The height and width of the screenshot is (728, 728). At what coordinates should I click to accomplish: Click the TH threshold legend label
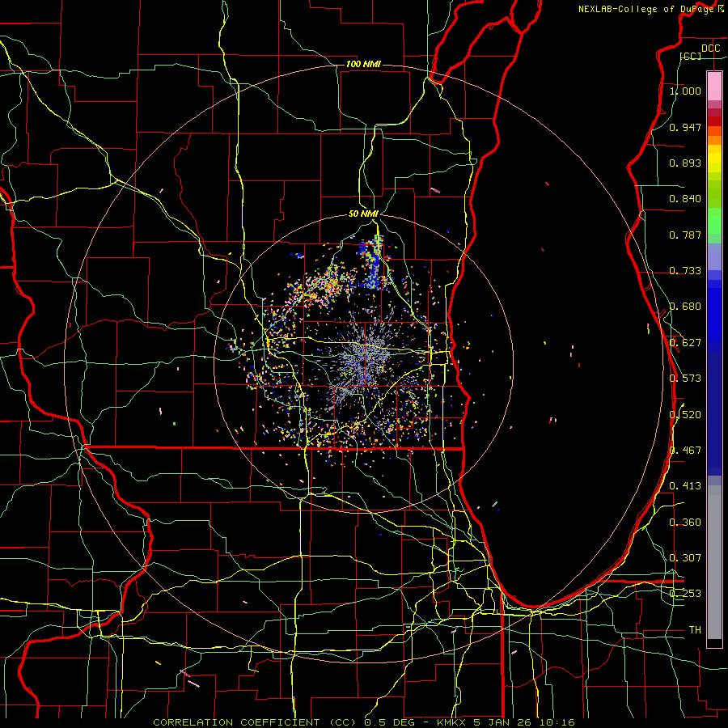pyautogui.click(x=695, y=629)
